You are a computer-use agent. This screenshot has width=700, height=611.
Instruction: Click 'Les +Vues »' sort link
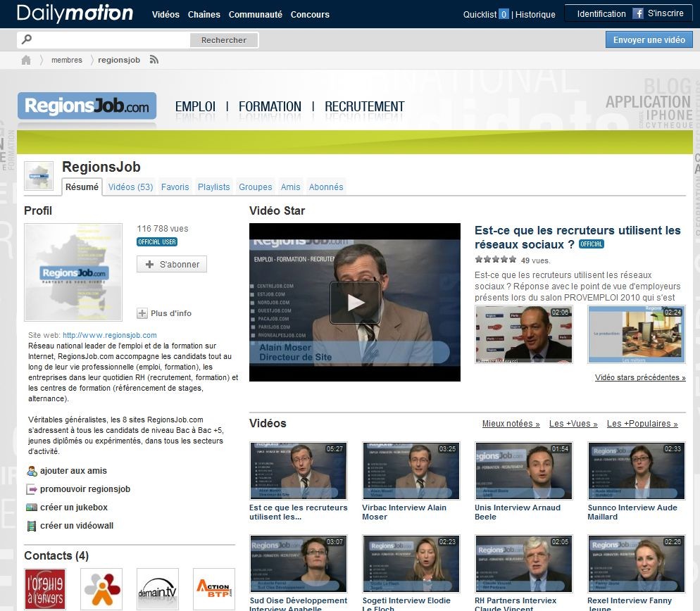point(573,424)
